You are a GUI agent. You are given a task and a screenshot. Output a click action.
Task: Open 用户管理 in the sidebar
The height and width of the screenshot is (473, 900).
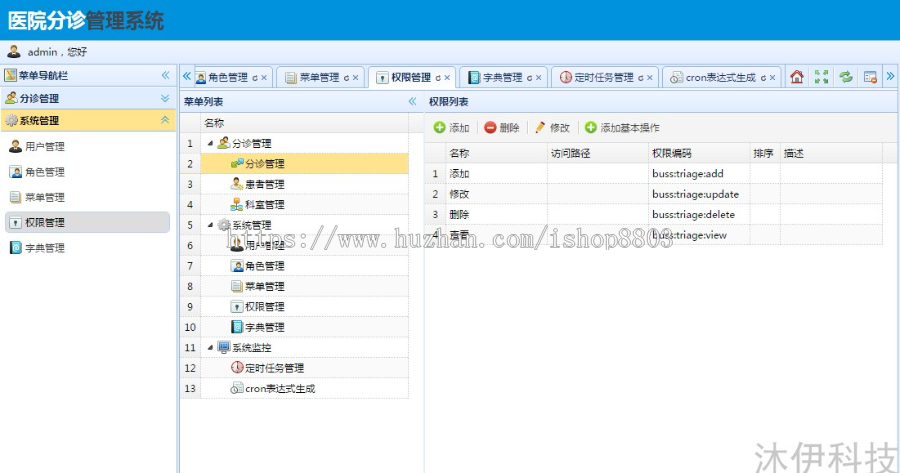pos(88,146)
